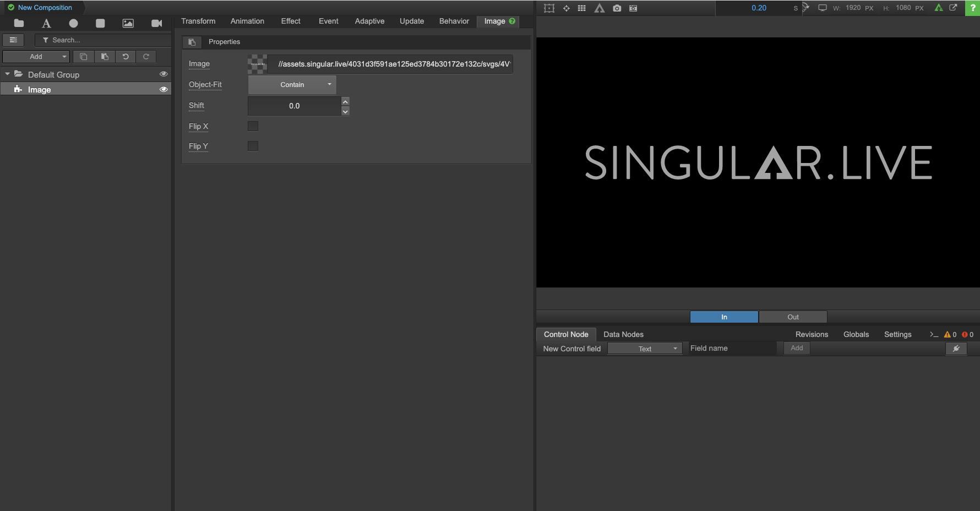Switch animation state to Out
The image size is (980, 511).
pos(793,317)
